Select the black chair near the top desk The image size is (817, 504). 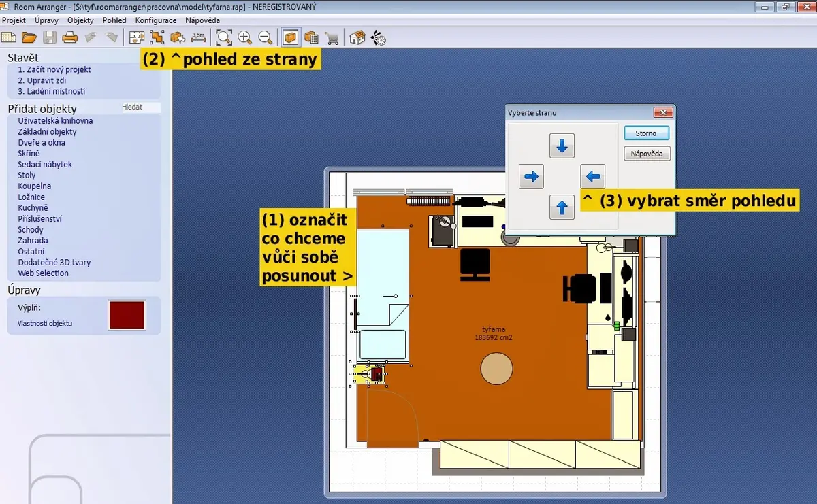475,264
